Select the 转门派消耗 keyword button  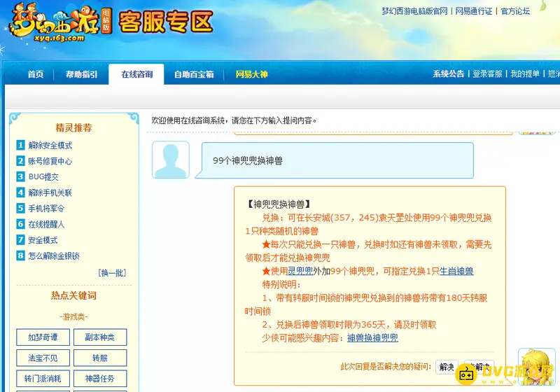(x=43, y=379)
